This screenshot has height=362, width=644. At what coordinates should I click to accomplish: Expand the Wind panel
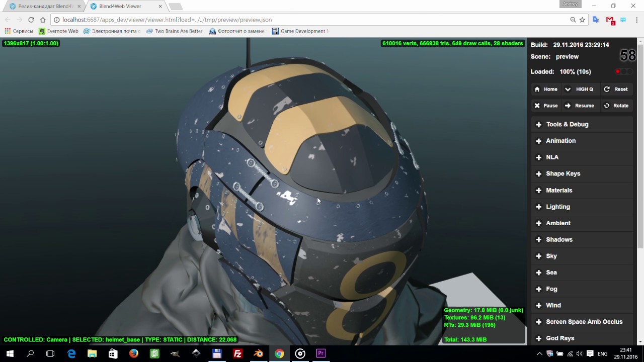(582, 305)
